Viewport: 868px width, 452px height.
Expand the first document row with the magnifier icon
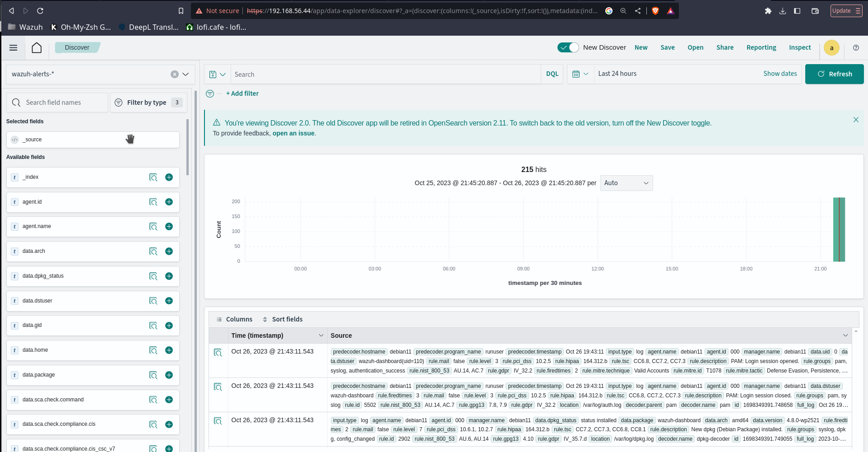coord(218,352)
